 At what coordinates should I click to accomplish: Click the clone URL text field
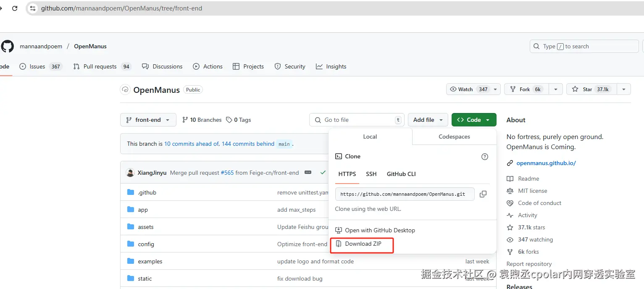(405, 194)
